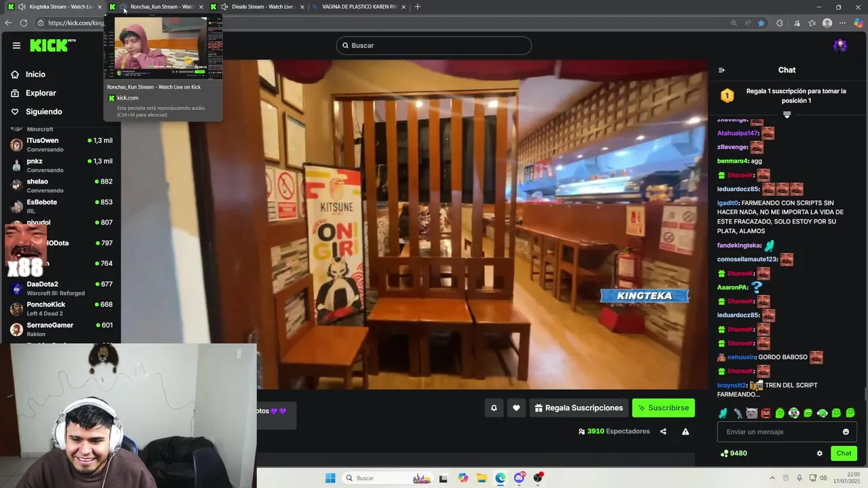Open the PonchoKick channel in the sidebar
Image resolution: width=868 pixels, height=488 pixels.
click(x=61, y=308)
